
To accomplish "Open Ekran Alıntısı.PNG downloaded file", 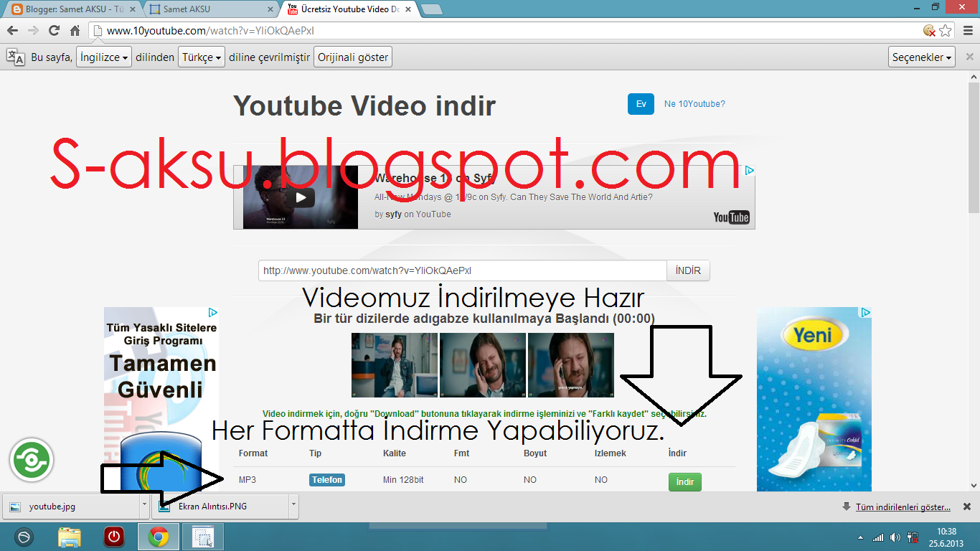I will tap(220, 506).
